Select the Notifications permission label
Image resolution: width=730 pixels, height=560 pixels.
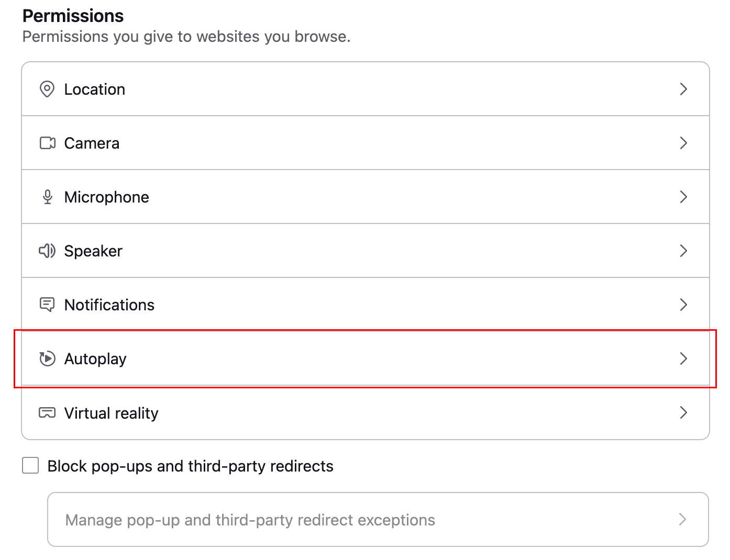click(109, 305)
